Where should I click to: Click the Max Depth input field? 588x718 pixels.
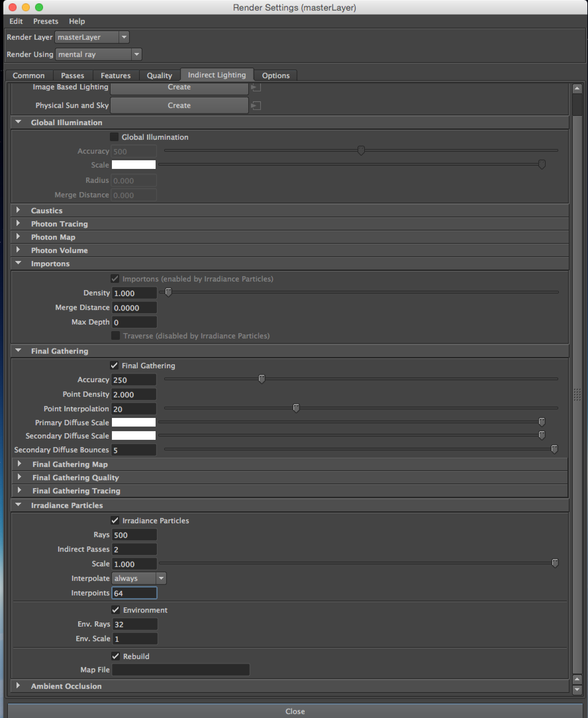(x=134, y=322)
